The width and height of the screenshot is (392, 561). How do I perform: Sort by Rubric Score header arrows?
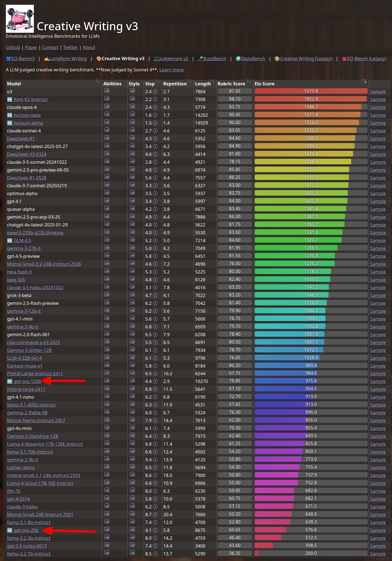[x=249, y=81]
